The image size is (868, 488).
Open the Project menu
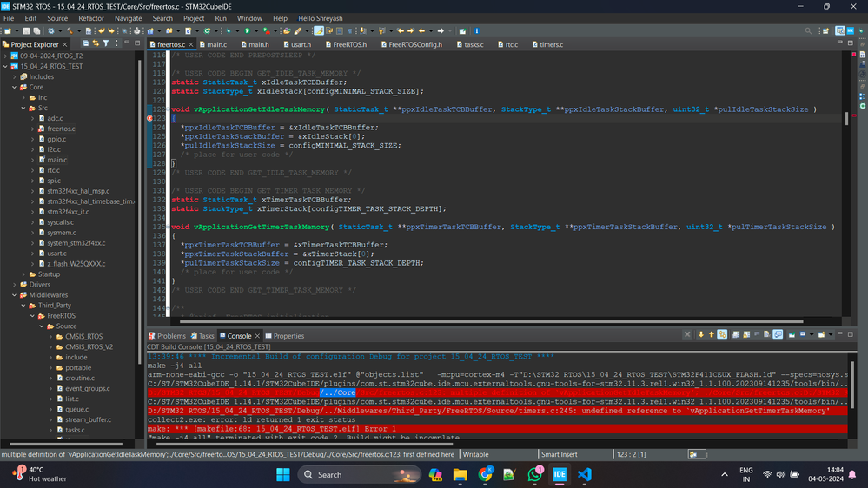click(x=194, y=18)
